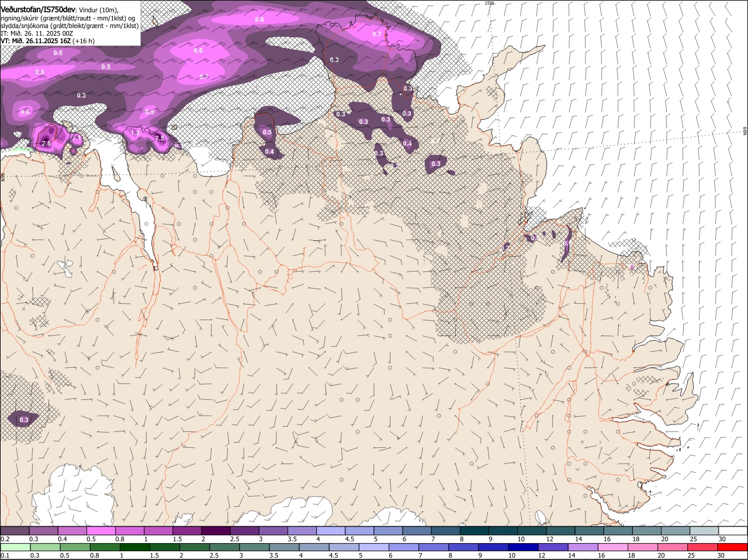Click the mint green rain swatch for 0.1–0.3

(x=15, y=547)
